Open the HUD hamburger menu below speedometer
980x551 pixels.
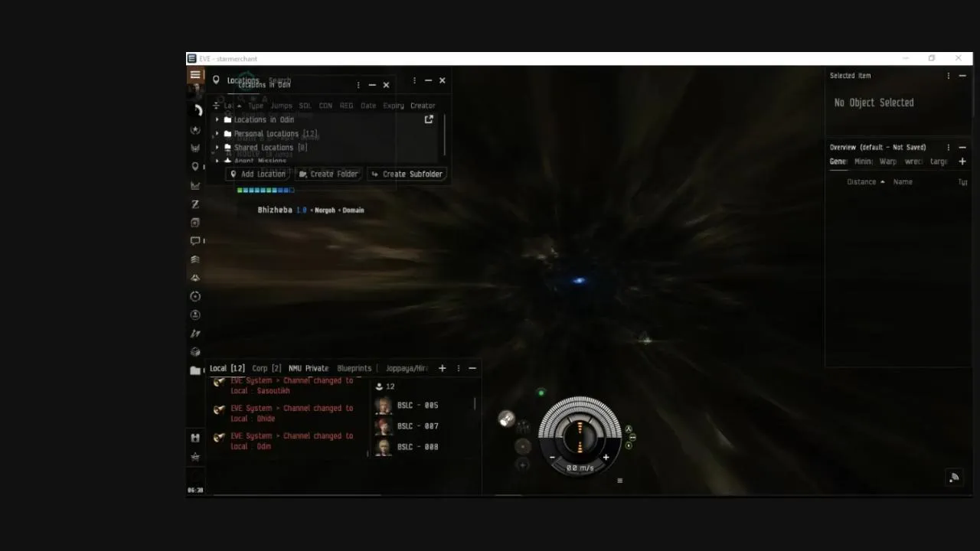point(619,481)
